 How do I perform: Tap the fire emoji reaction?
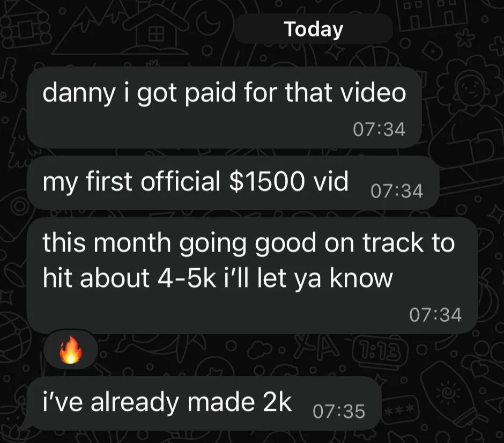pos(70,350)
